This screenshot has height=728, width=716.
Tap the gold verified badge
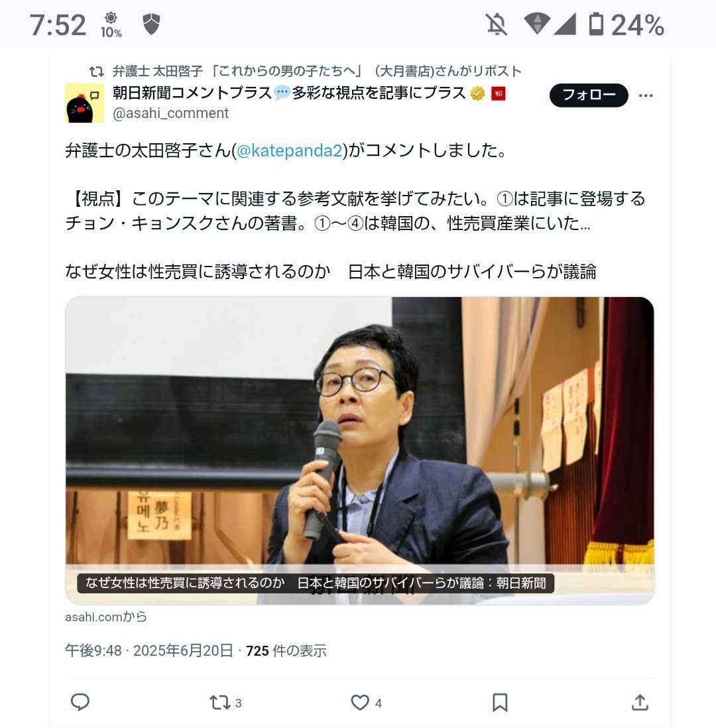click(477, 93)
